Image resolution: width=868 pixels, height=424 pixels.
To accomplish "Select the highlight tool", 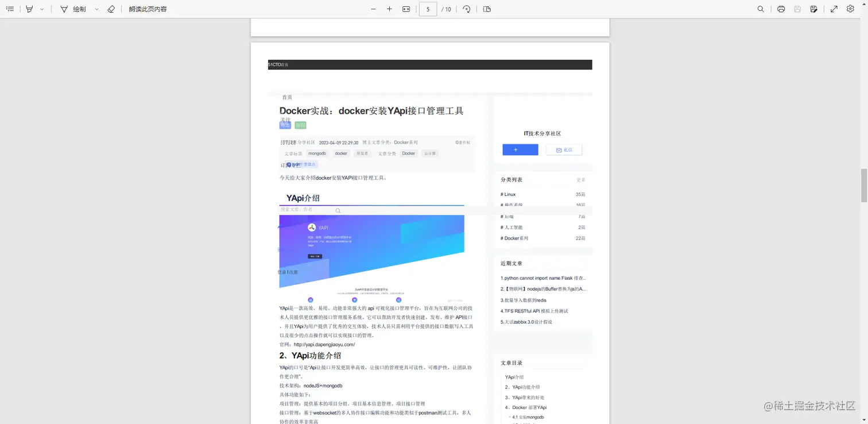I will (29, 9).
